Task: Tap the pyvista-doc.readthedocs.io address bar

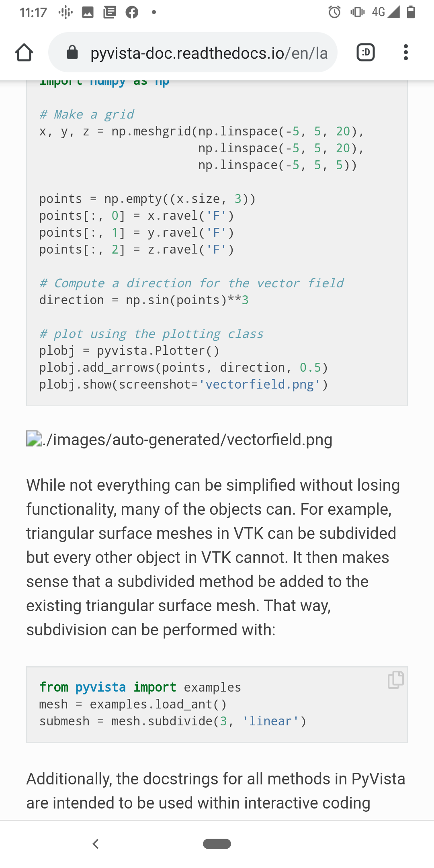Action: point(209,52)
